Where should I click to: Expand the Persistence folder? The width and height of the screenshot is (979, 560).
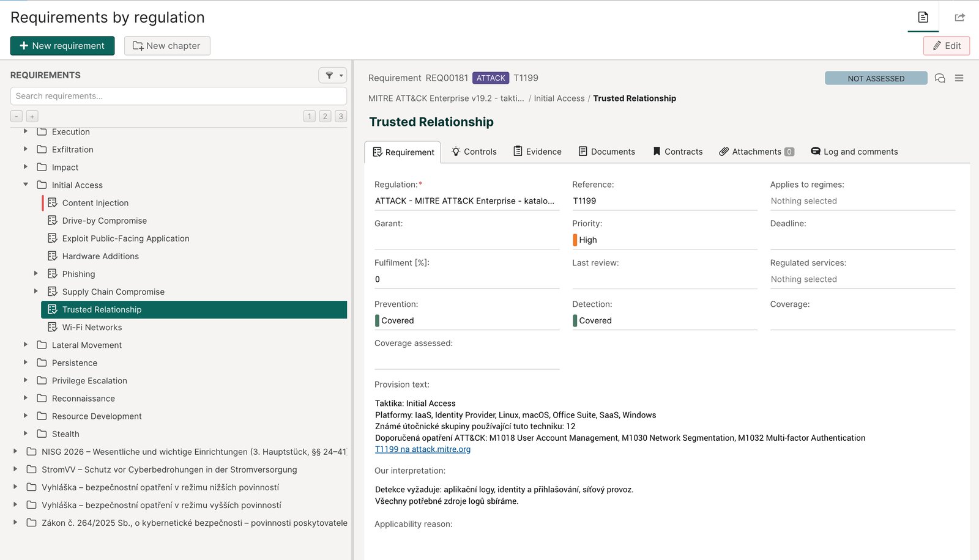(x=26, y=363)
